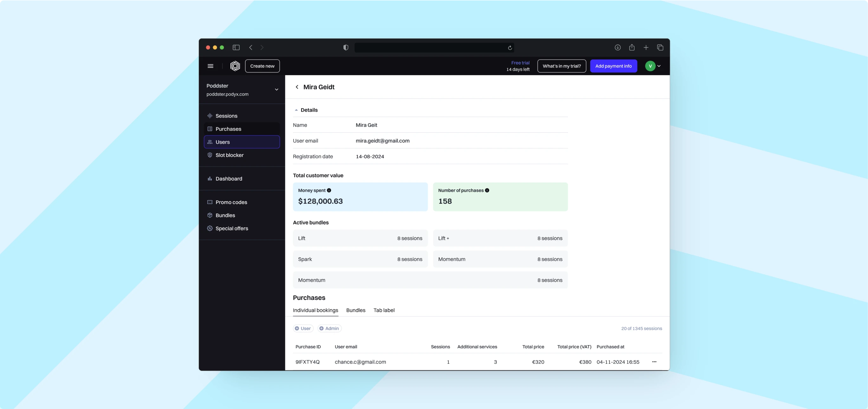Click the browser share icon
This screenshot has height=409, width=868.
(632, 48)
